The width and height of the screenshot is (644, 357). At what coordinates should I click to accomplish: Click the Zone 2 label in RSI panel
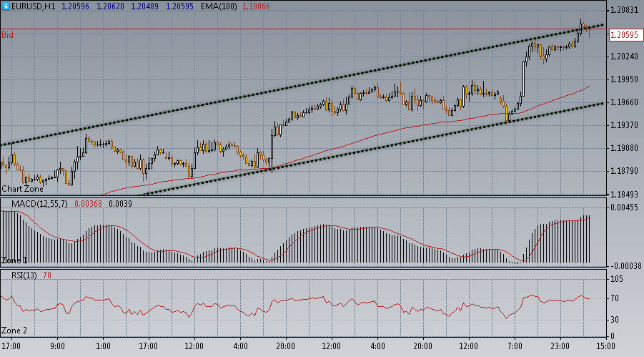tap(14, 331)
